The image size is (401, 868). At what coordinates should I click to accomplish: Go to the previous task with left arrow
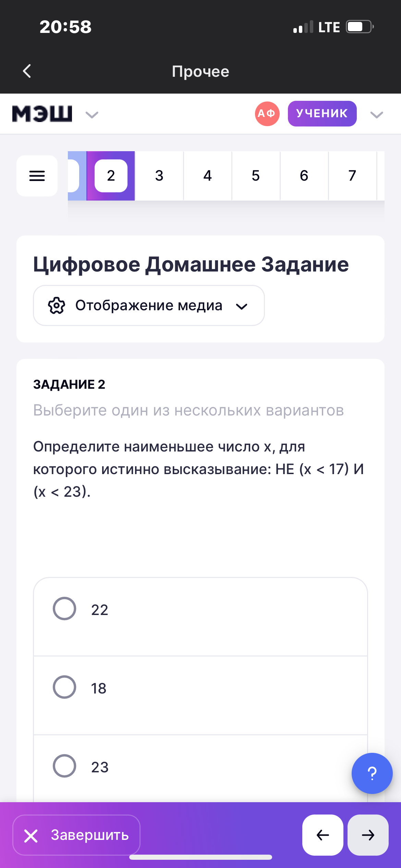click(x=323, y=835)
